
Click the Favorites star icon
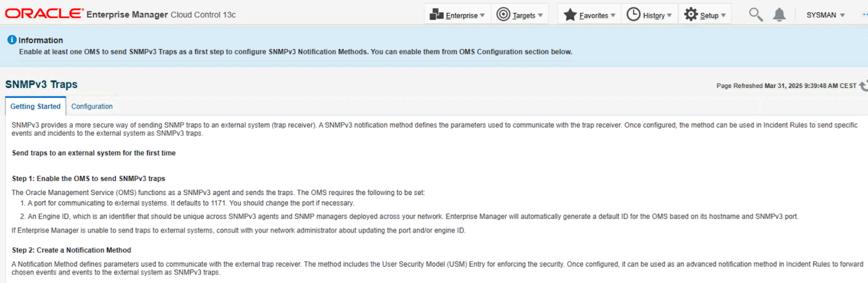click(570, 15)
